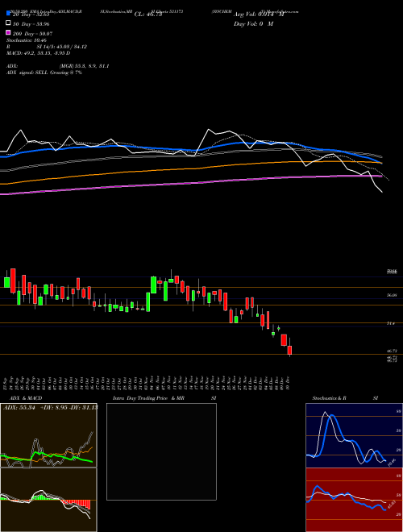Click the last red candlestick on price chart
The height and width of the screenshot is (532, 403).
[289, 350]
